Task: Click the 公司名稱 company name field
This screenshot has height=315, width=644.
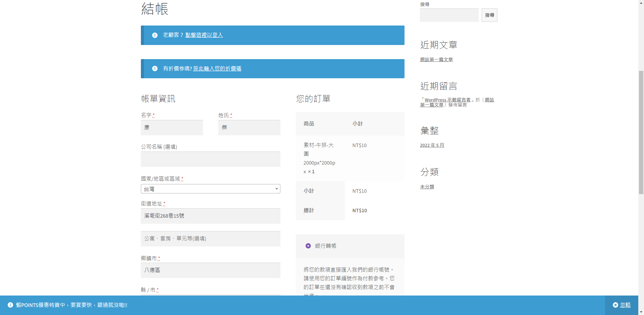Action: (210, 159)
